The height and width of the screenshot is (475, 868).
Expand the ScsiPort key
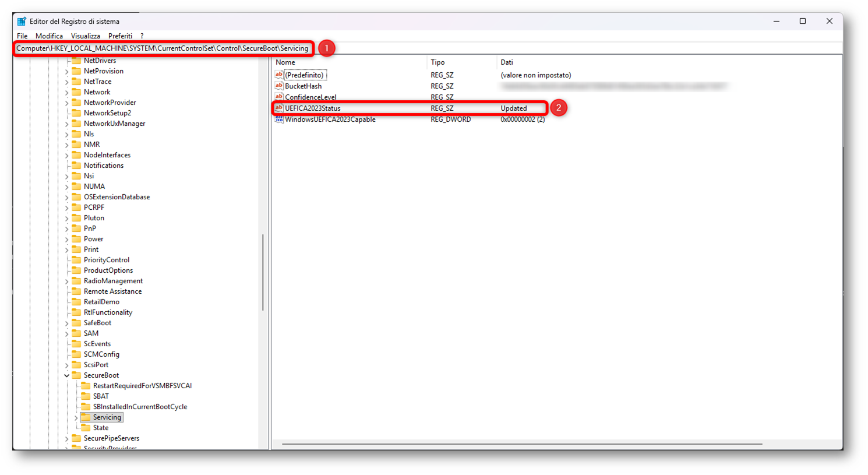pyautogui.click(x=67, y=365)
